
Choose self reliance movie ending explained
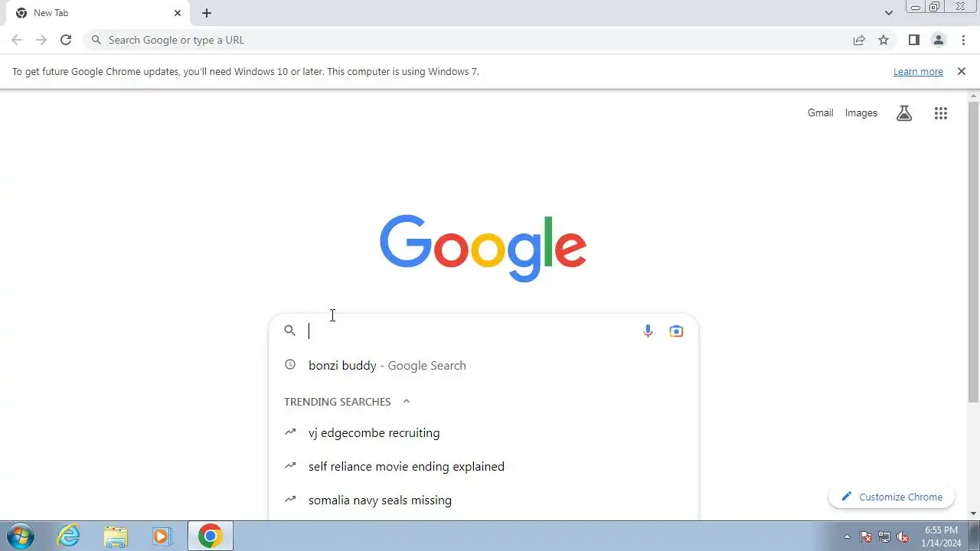pos(483,466)
